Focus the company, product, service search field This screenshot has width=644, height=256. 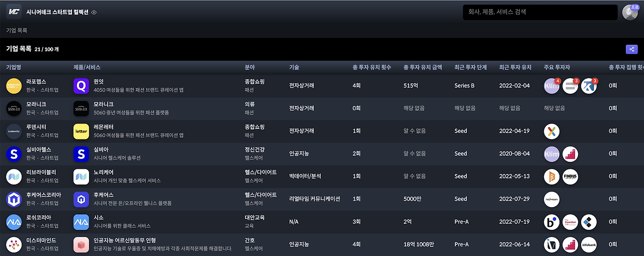pos(540,12)
